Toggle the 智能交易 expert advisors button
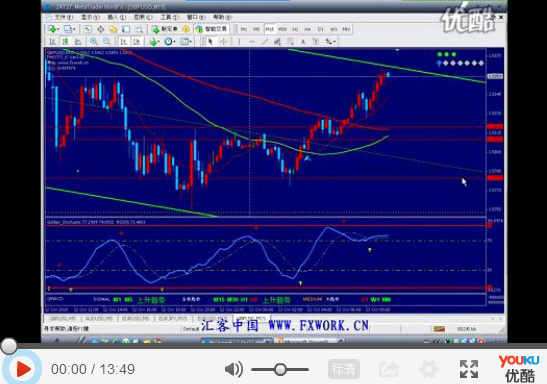The width and height of the screenshot is (547, 384). click(211, 29)
